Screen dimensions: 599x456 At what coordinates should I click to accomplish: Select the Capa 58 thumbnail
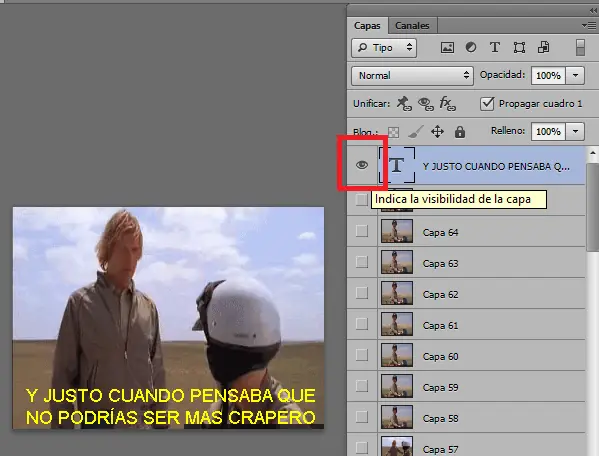click(397, 417)
